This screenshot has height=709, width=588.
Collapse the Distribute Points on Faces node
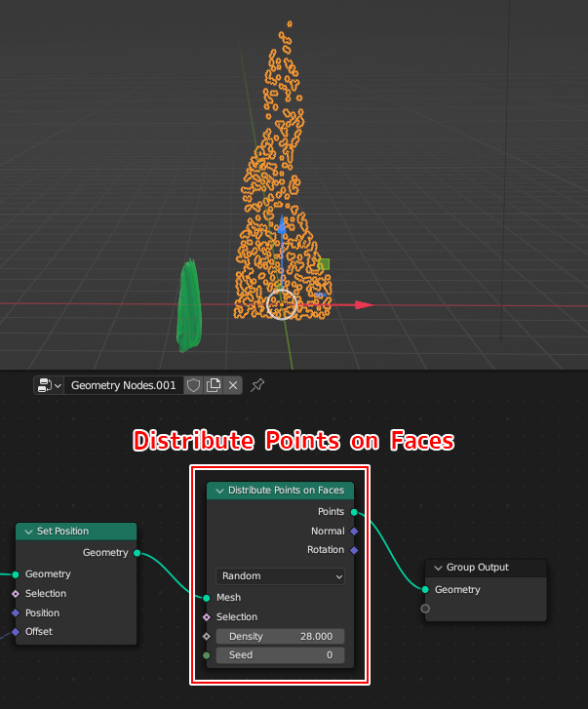[x=219, y=491]
